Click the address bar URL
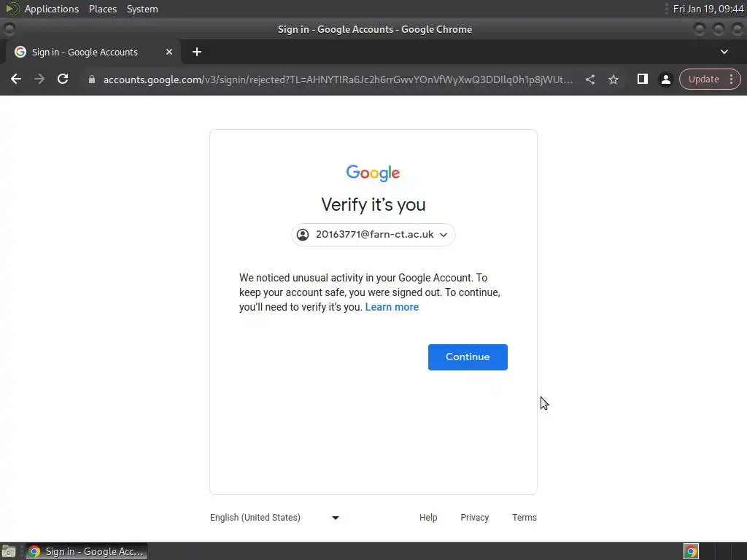 pyautogui.click(x=338, y=79)
